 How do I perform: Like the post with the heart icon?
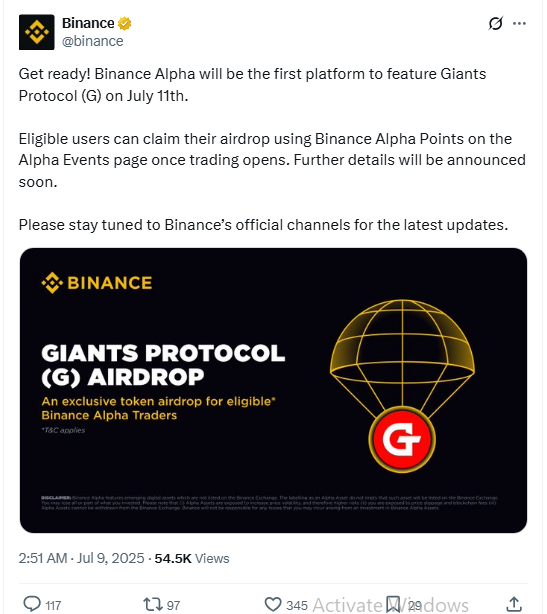point(273,604)
